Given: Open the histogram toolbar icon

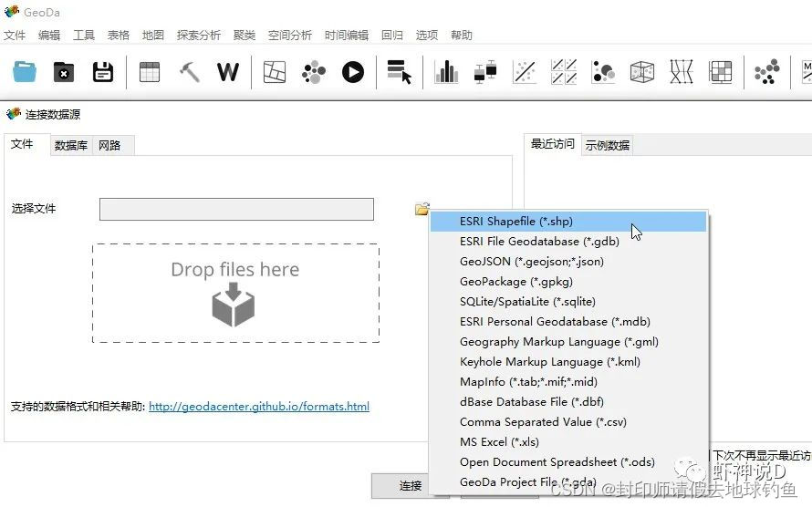Looking at the screenshot, I should click(446, 72).
